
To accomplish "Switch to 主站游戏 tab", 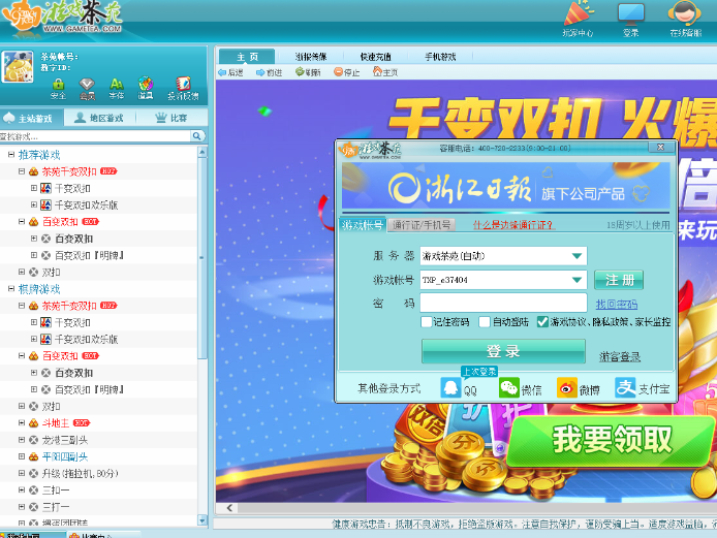I will 32,118.
